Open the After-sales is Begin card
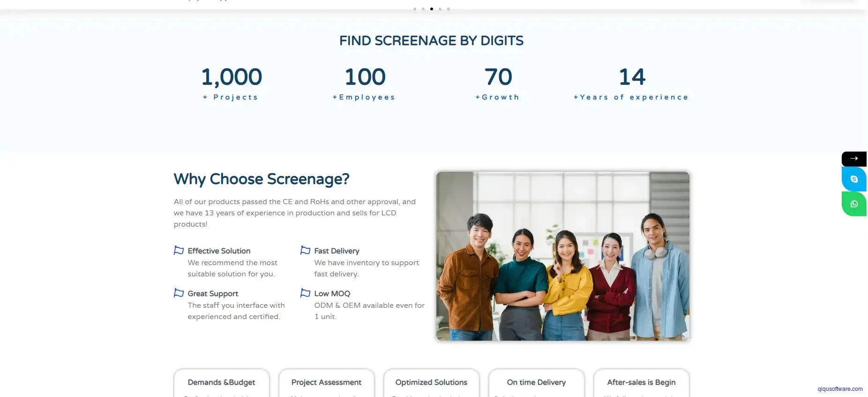The image size is (868, 397). 642,383
